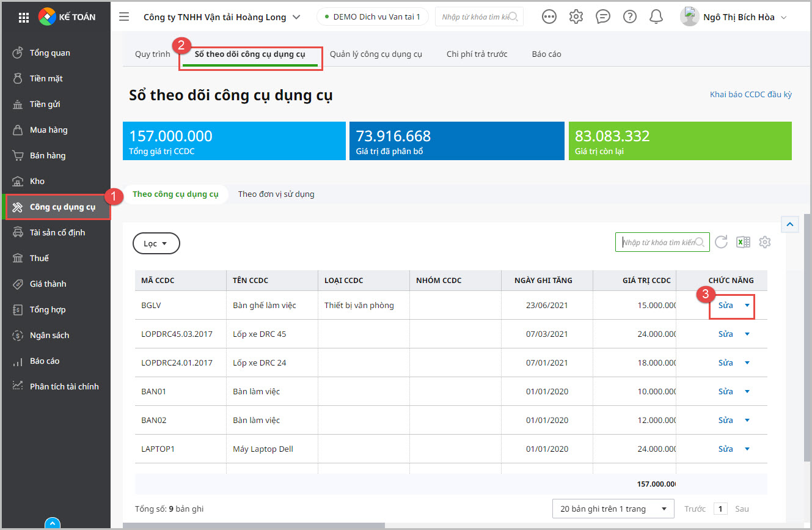
Task: Click Sửa for LAPTOP1 row
Action: point(725,449)
